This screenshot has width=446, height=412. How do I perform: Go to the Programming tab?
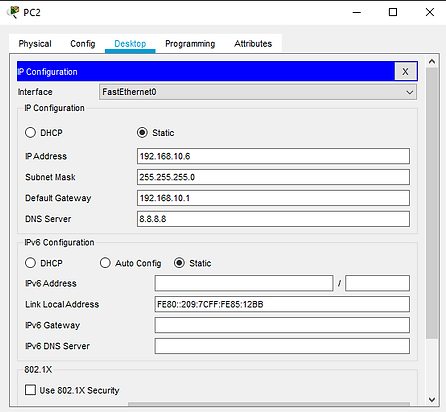click(190, 44)
